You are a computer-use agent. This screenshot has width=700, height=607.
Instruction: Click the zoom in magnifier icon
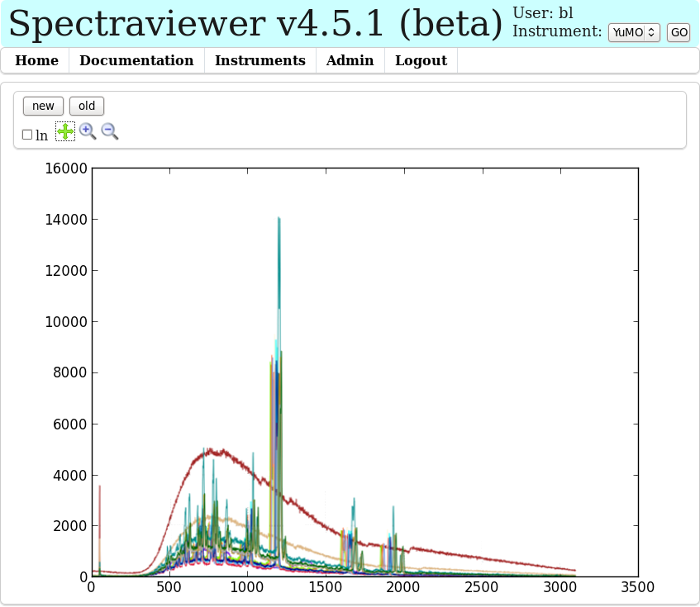[x=88, y=131]
